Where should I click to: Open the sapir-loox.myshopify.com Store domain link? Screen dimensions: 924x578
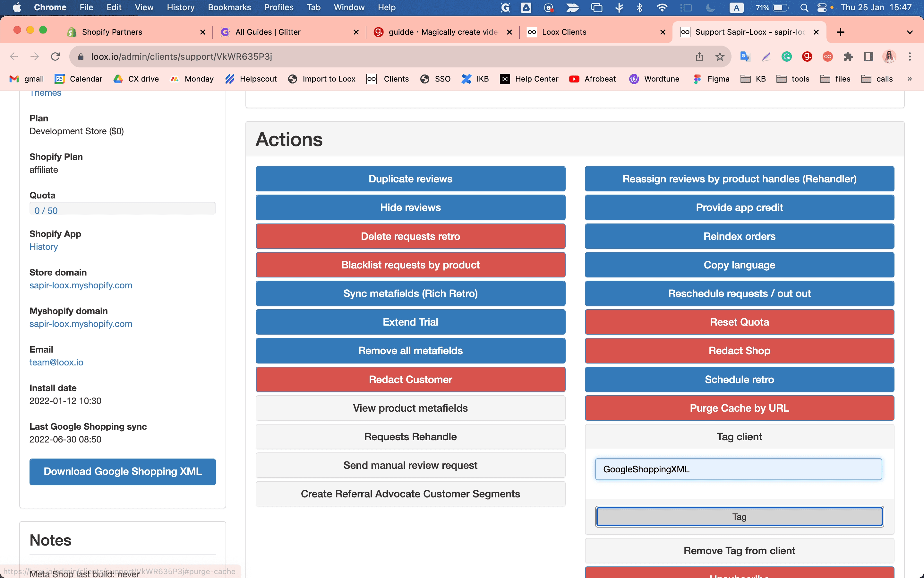pos(81,285)
